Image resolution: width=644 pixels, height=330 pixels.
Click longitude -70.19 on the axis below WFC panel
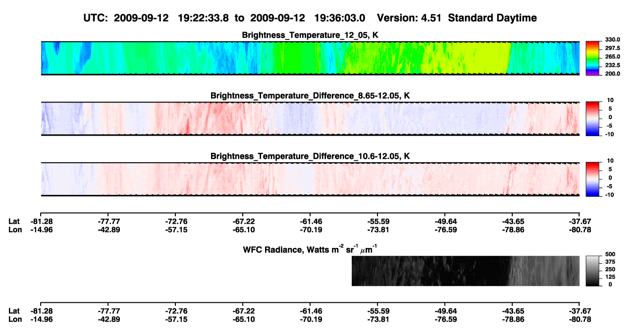pyautogui.click(x=310, y=319)
